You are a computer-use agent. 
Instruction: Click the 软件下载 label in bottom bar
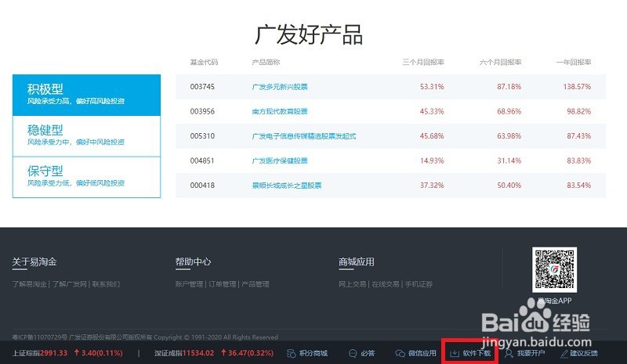click(x=477, y=354)
